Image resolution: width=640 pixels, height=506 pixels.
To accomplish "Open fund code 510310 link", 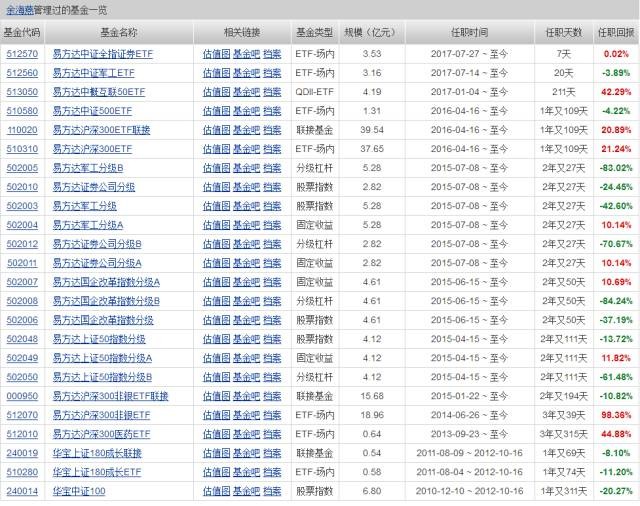I will click(22, 149).
